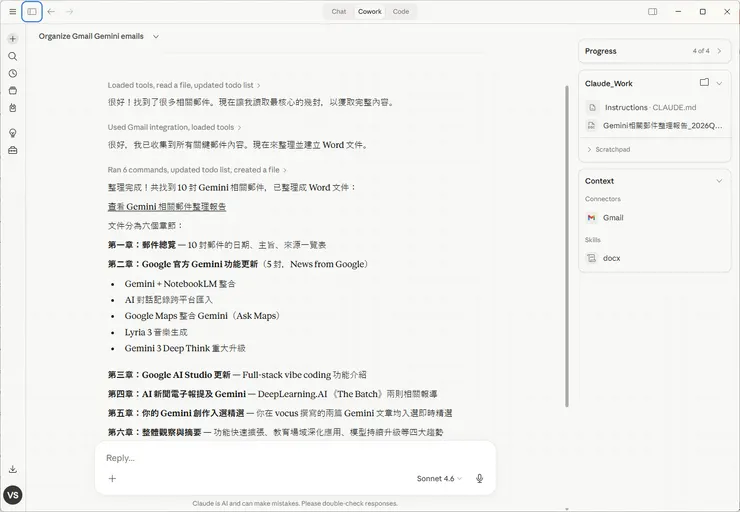This screenshot has width=740, height=512.
Task: Click the Skills heading in Context
Action: pyautogui.click(x=593, y=240)
